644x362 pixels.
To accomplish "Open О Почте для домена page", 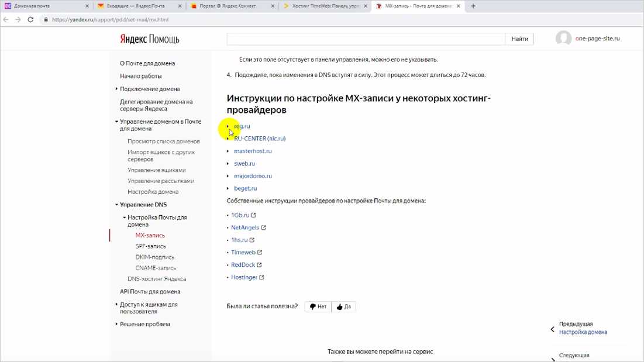I will click(x=147, y=63).
